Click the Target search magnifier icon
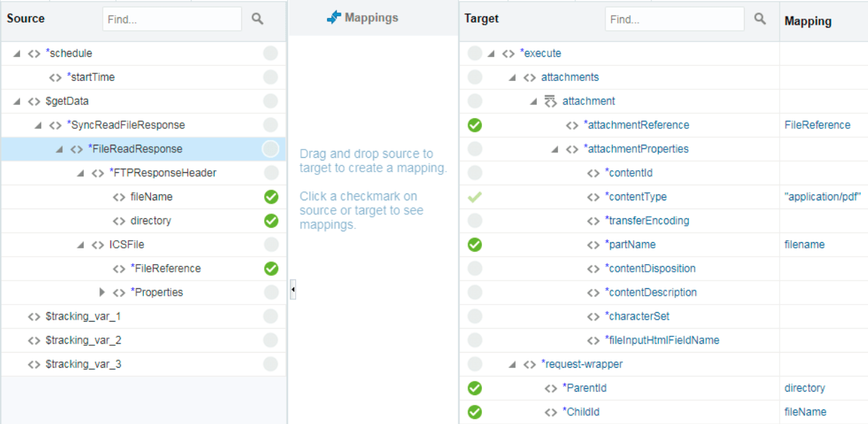Screen dimensions: 868x424 (760, 19)
